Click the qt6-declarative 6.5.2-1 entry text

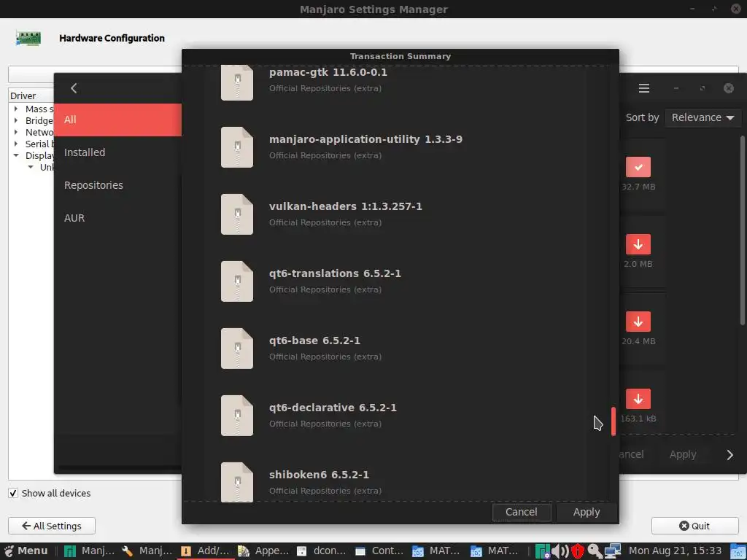pyautogui.click(x=333, y=408)
